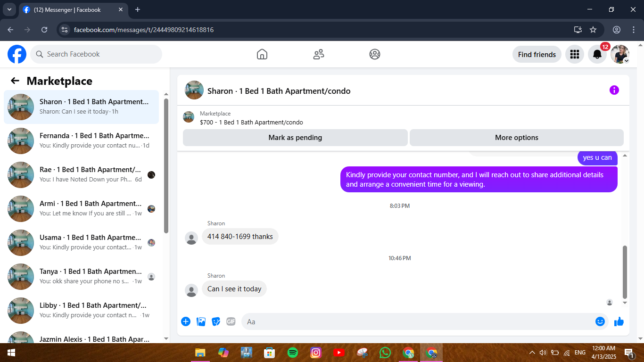Screen dimensions: 644x362
Task: Expand the Chrome tab search dropdown
Action: pyautogui.click(x=9, y=9)
